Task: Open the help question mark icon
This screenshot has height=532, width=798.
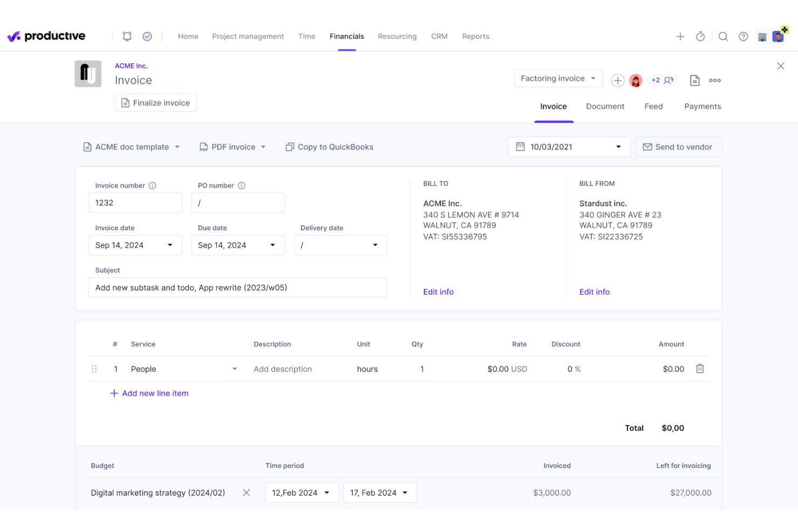Action: [744, 36]
